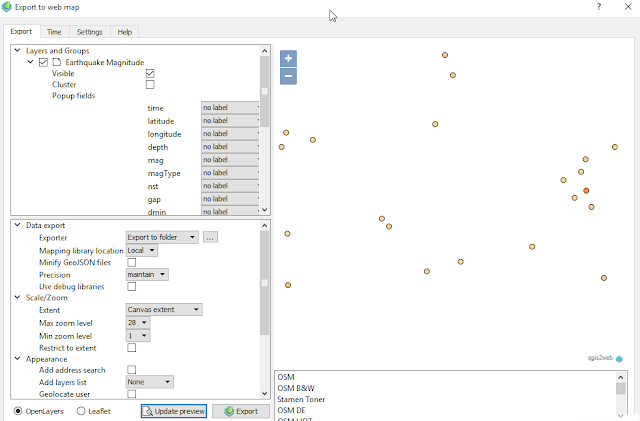The width and height of the screenshot is (640, 421).
Task: Click the Earthquake Magnitude layer icon
Action: tap(57, 62)
